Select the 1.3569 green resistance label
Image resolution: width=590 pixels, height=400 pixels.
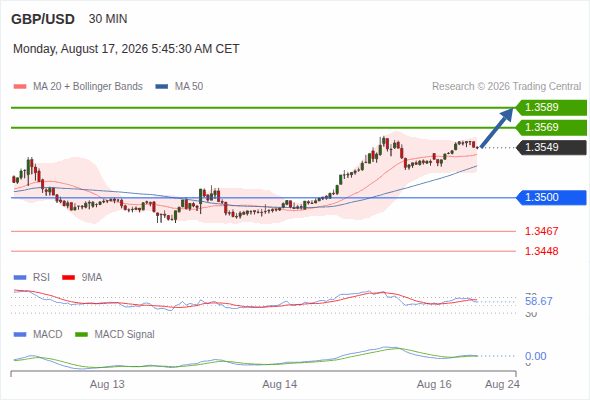(x=551, y=128)
